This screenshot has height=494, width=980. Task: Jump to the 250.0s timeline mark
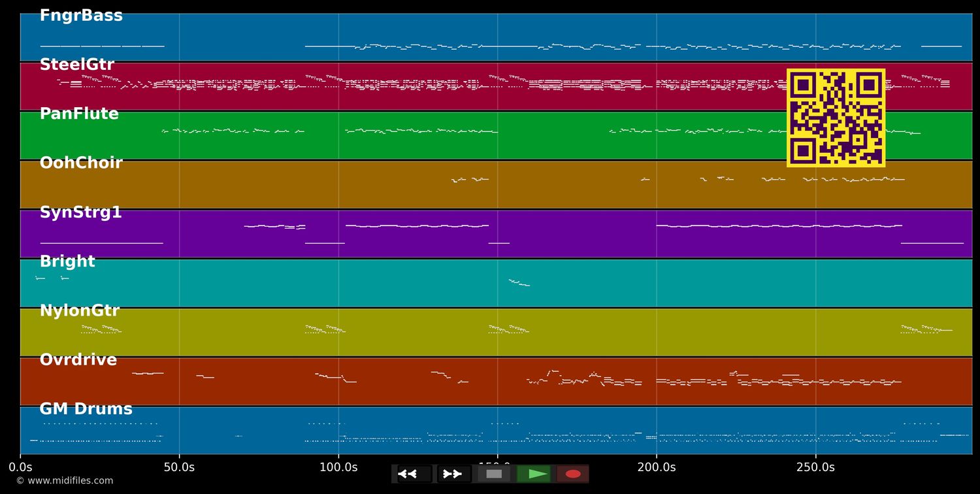(815, 467)
